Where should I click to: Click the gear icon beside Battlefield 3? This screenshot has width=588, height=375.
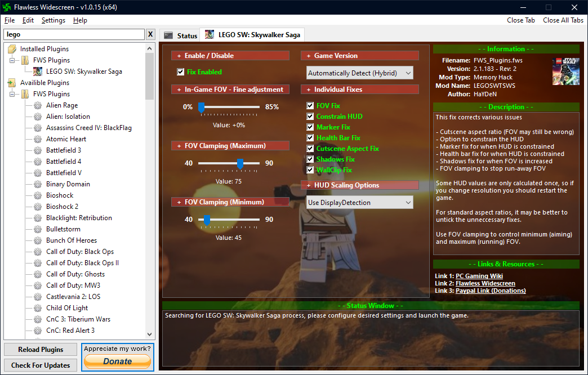click(38, 150)
